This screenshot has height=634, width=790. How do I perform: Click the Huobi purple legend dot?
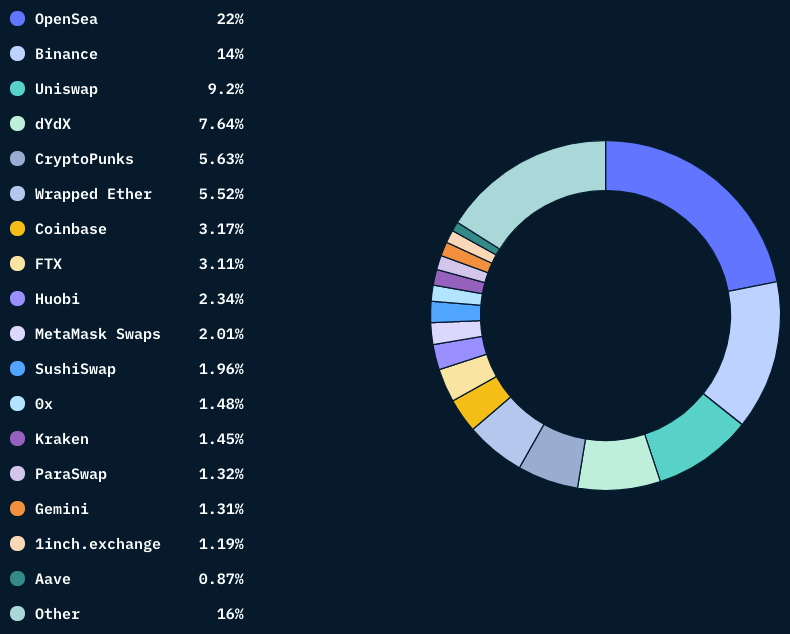pyautogui.click(x=18, y=299)
